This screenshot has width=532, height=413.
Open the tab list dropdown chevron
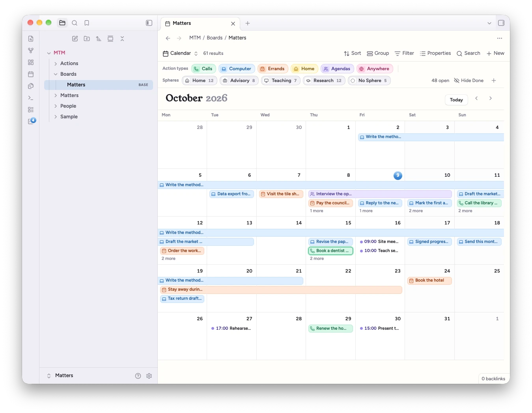pyautogui.click(x=489, y=23)
